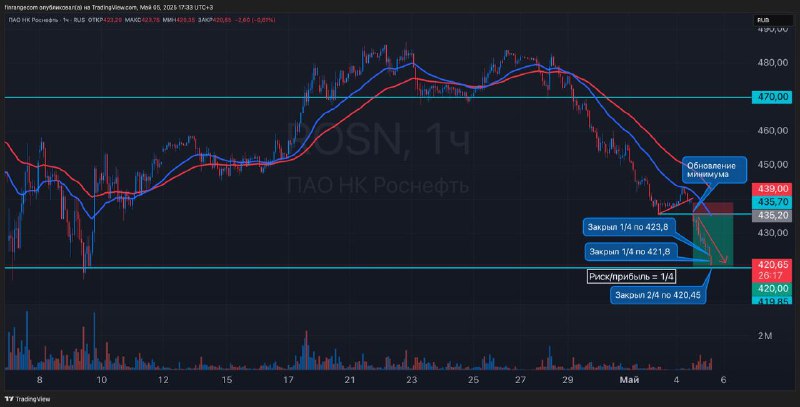Click date 12 on the time axis
800x407 pixels.
pyautogui.click(x=163, y=380)
